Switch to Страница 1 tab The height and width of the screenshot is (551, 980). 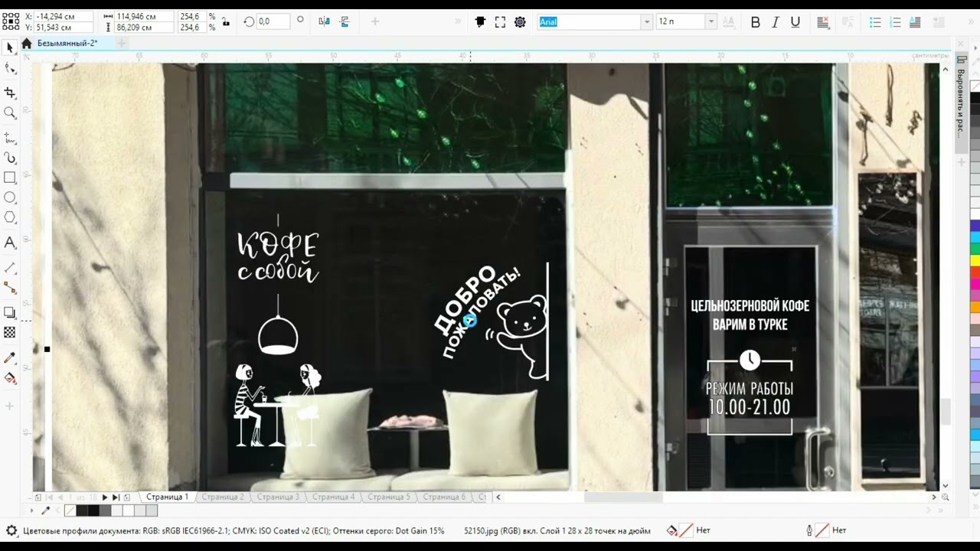[x=167, y=497]
